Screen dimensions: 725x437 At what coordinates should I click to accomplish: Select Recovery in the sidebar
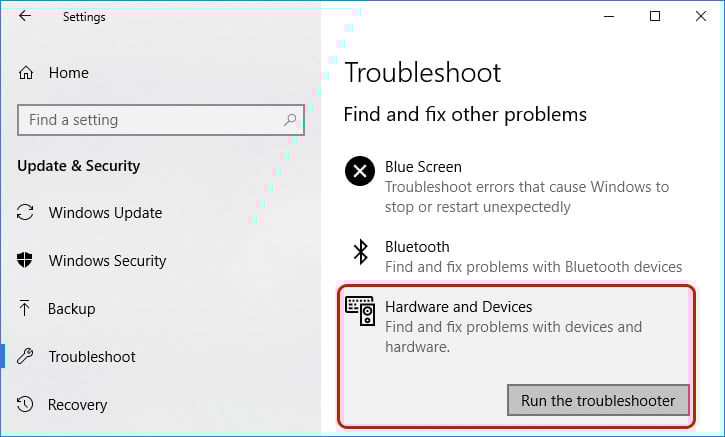pyautogui.click(x=77, y=405)
